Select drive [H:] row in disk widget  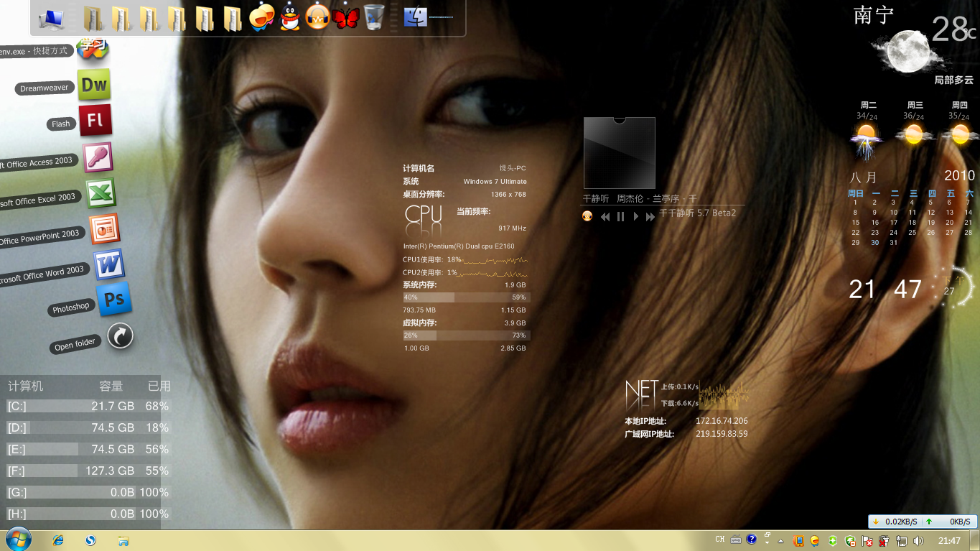88,514
